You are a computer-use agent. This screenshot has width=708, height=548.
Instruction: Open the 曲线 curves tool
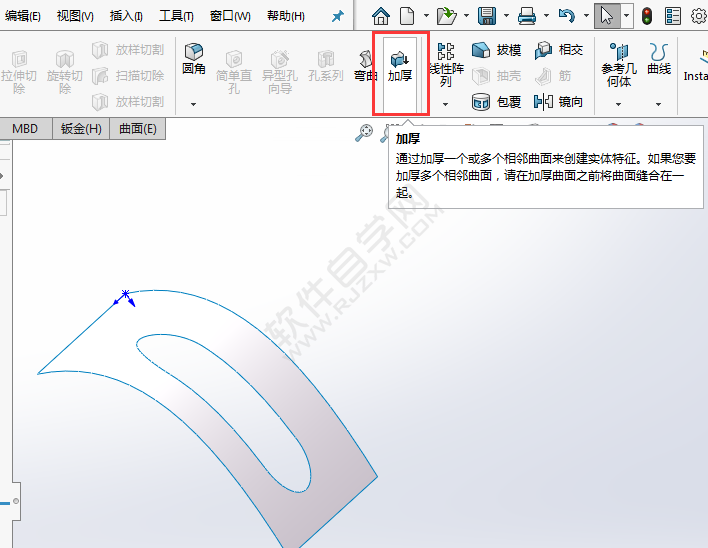[x=659, y=59]
